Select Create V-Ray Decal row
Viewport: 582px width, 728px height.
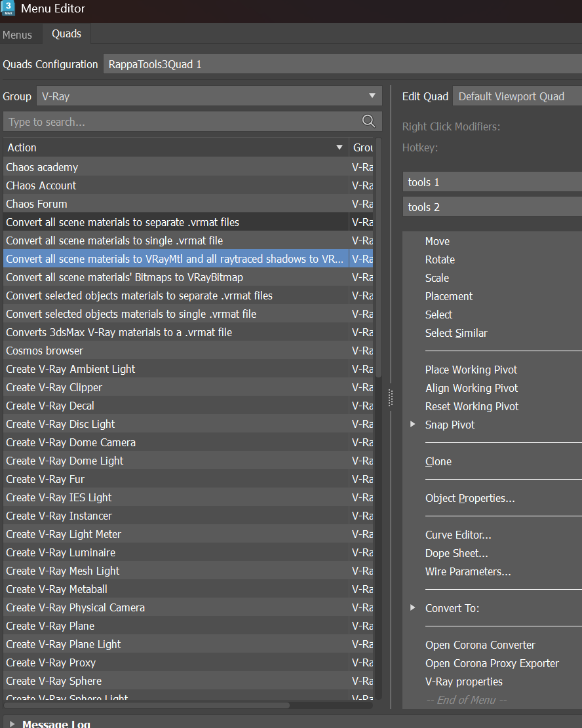click(x=188, y=406)
